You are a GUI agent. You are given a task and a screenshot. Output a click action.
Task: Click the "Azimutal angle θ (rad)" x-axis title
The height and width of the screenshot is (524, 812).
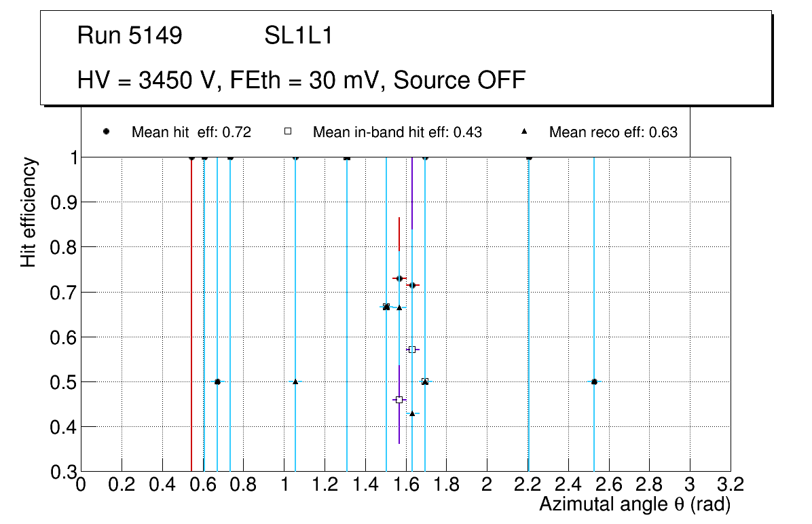point(634,504)
